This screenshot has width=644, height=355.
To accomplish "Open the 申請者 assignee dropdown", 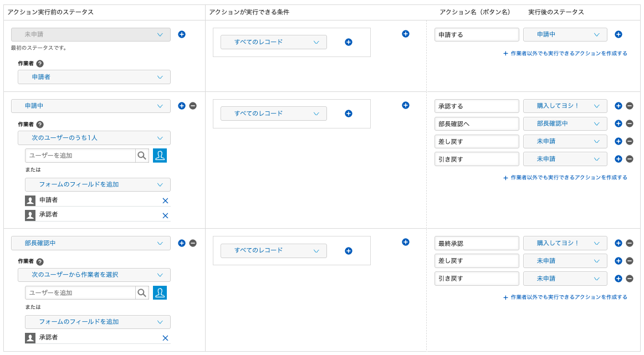I will pyautogui.click(x=94, y=77).
